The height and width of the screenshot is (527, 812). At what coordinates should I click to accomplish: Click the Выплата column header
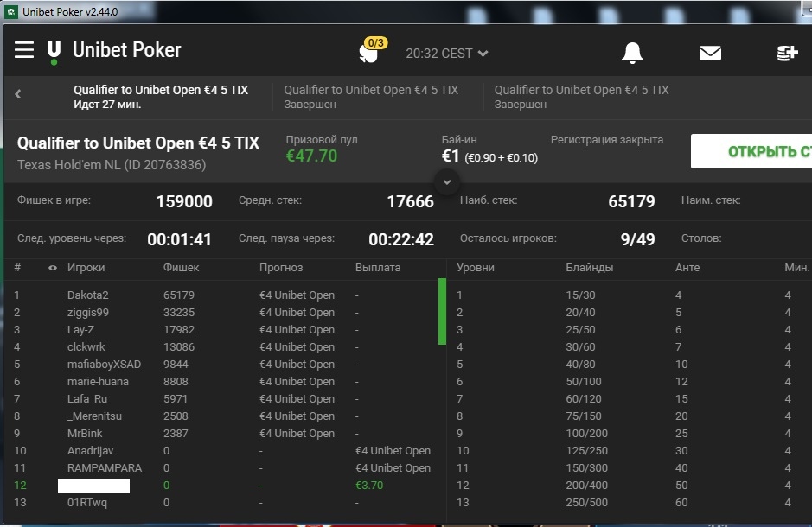coord(378,267)
